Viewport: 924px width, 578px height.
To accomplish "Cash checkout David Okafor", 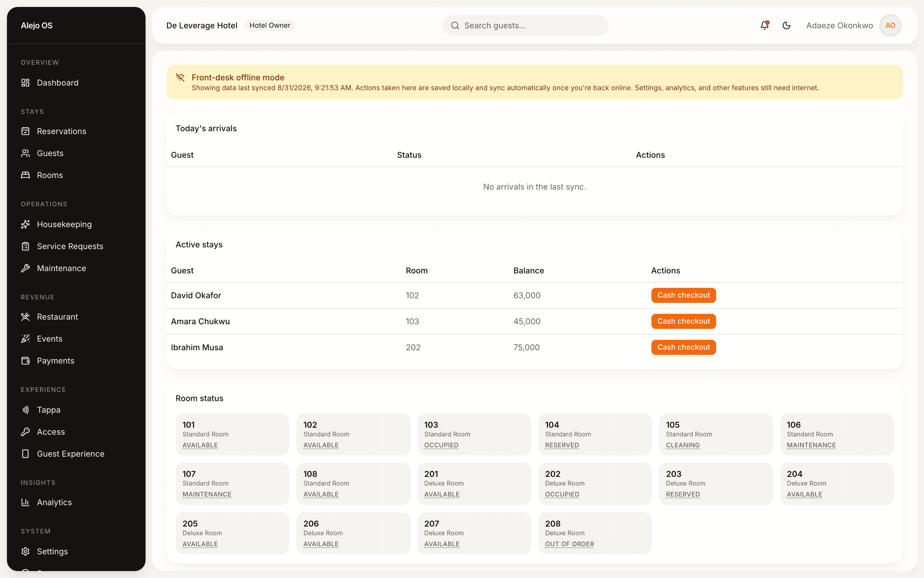I will [683, 295].
